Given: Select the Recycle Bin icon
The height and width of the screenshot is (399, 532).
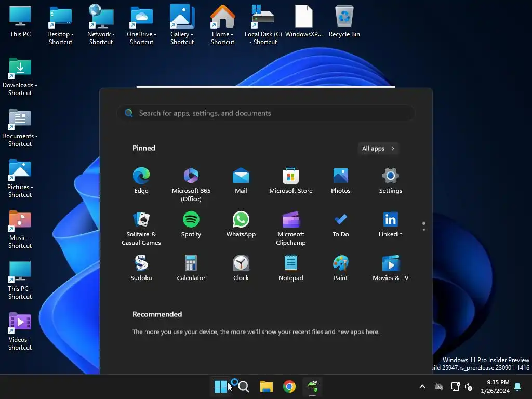Looking at the screenshot, I should (x=344, y=21).
